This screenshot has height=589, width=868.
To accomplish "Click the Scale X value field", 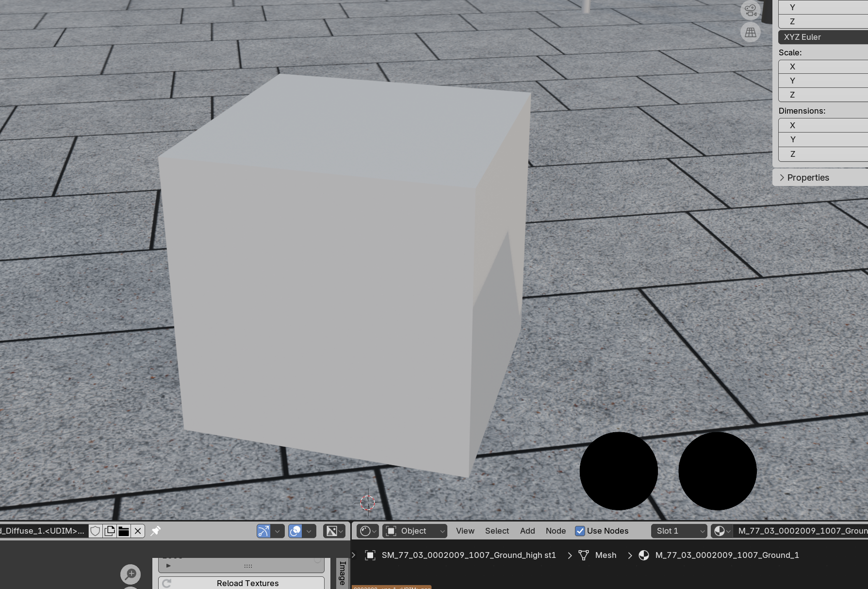I will click(823, 67).
